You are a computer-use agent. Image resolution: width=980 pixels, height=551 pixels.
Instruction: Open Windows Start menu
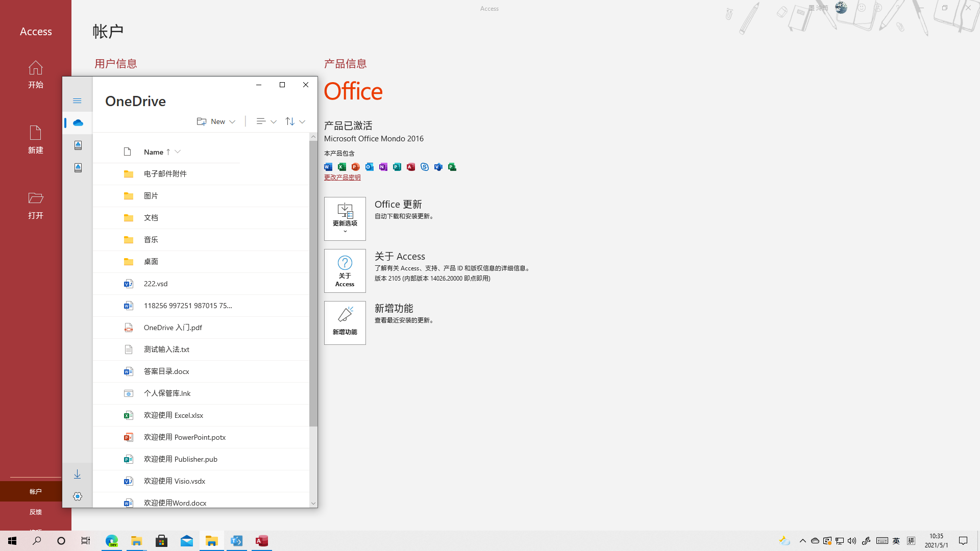[x=12, y=541]
